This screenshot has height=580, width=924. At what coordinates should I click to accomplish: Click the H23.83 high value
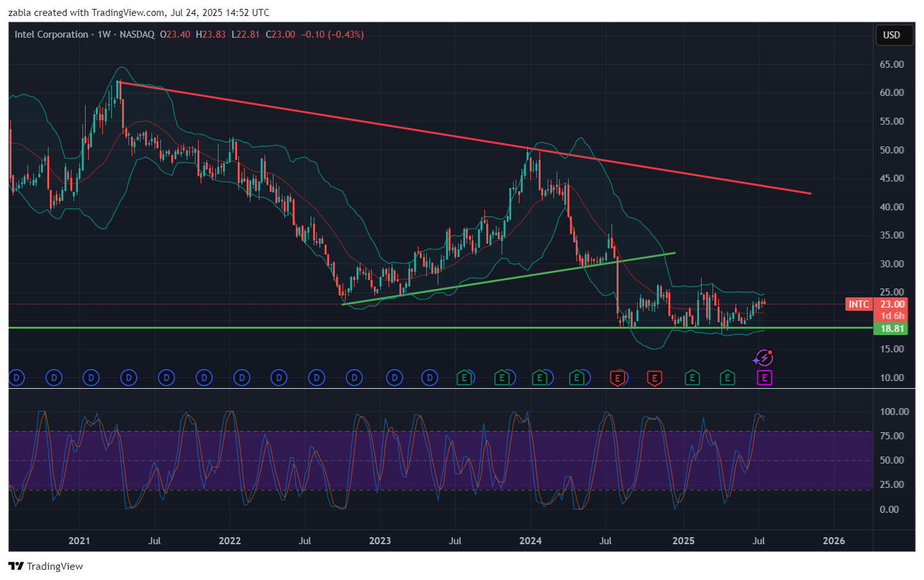[211, 35]
